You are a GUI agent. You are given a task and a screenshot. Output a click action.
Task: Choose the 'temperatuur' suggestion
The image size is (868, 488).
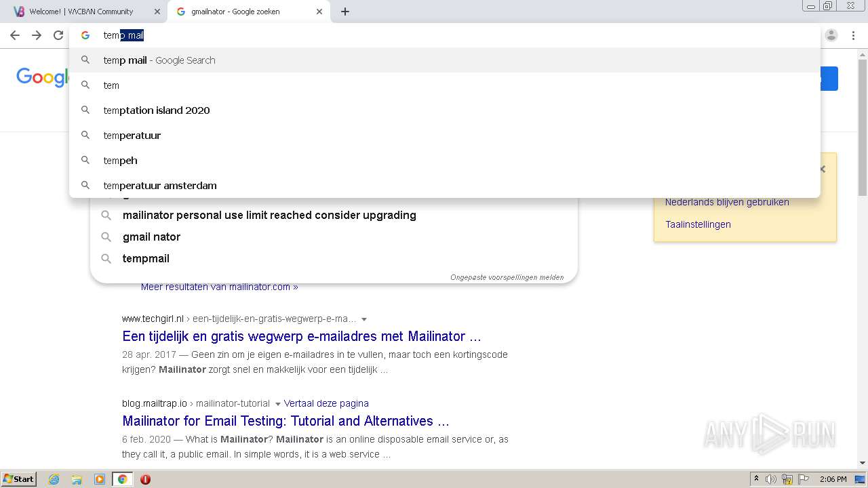click(x=444, y=136)
